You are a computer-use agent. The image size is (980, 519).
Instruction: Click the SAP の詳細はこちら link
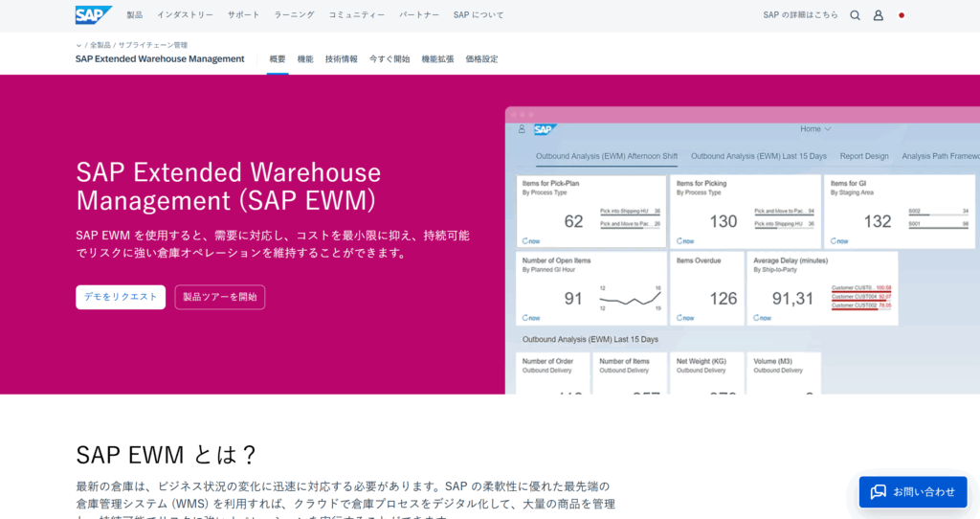pos(800,15)
